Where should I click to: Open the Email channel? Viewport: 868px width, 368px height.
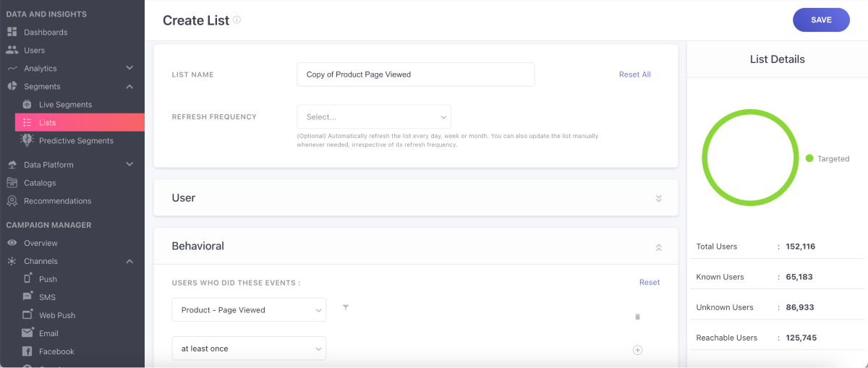(x=49, y=333)
